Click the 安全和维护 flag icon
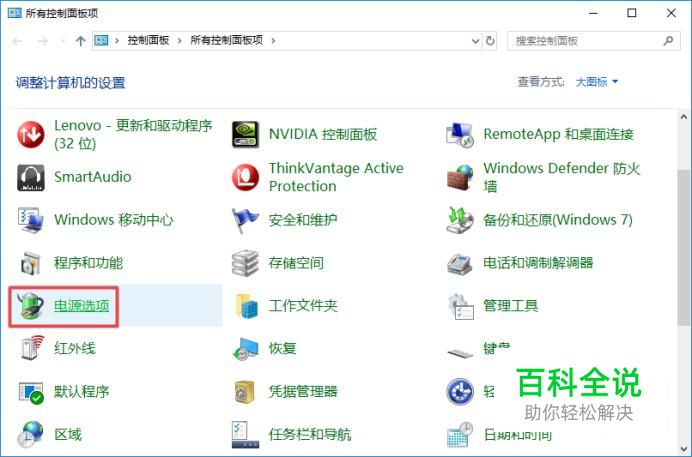 pos(244,220)
